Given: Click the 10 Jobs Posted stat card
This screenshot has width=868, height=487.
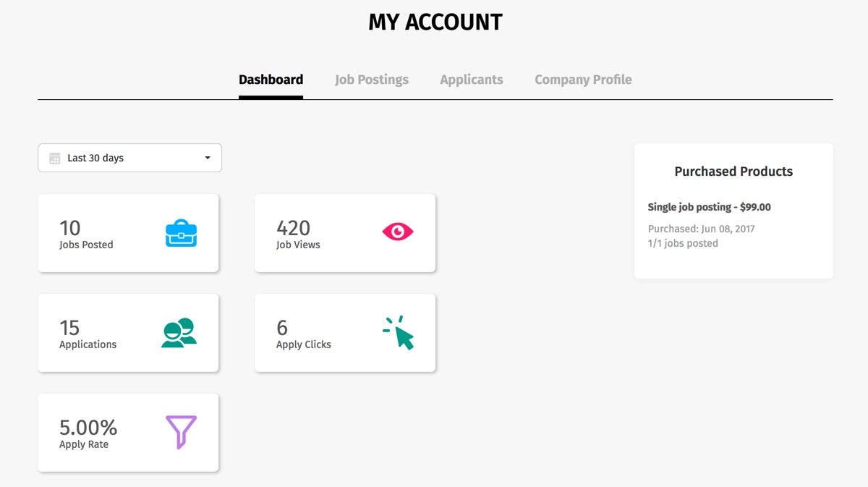Looking at the screenshot, I should coord(128,233).
